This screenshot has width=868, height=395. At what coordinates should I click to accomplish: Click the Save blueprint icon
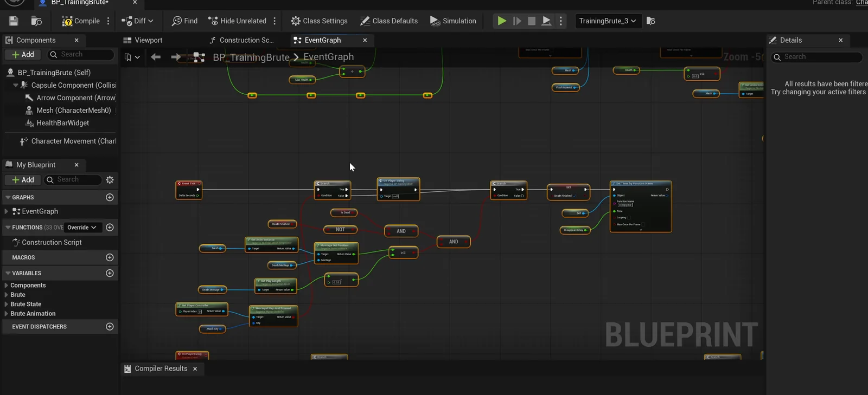coord(14,21)
